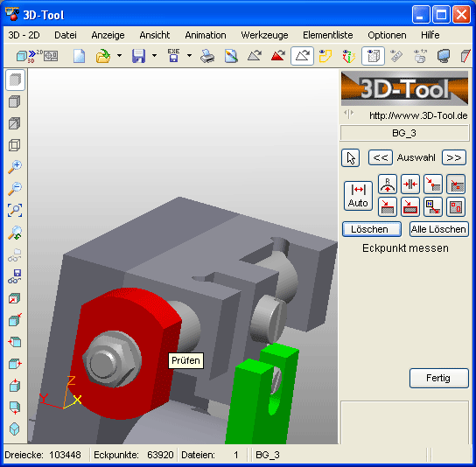
Task: Toggle the cursor selection mode button
Action: (x=350, y=158)
